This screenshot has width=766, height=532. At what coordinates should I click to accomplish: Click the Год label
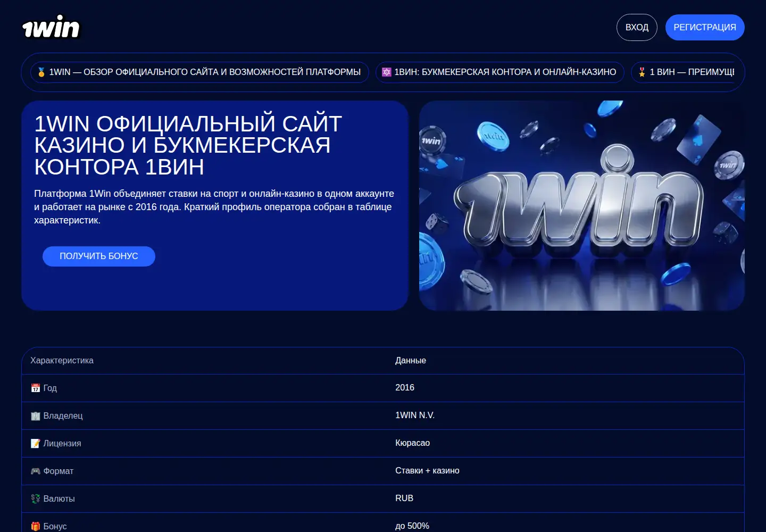tap(50, 388)
